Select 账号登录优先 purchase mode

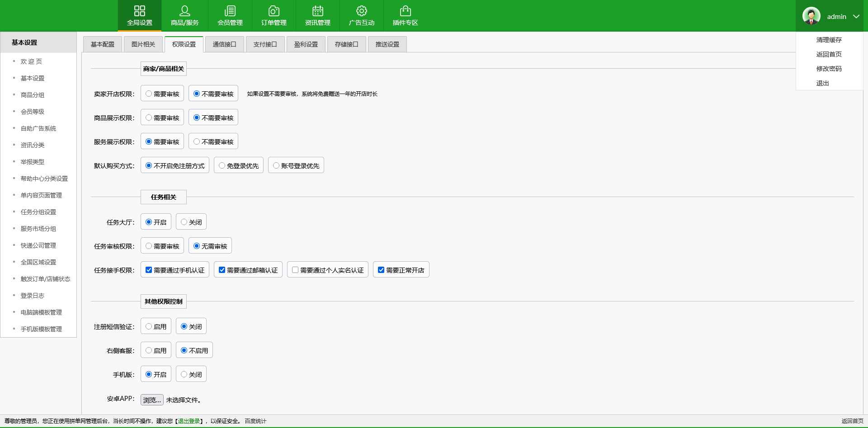click(276, 165)
